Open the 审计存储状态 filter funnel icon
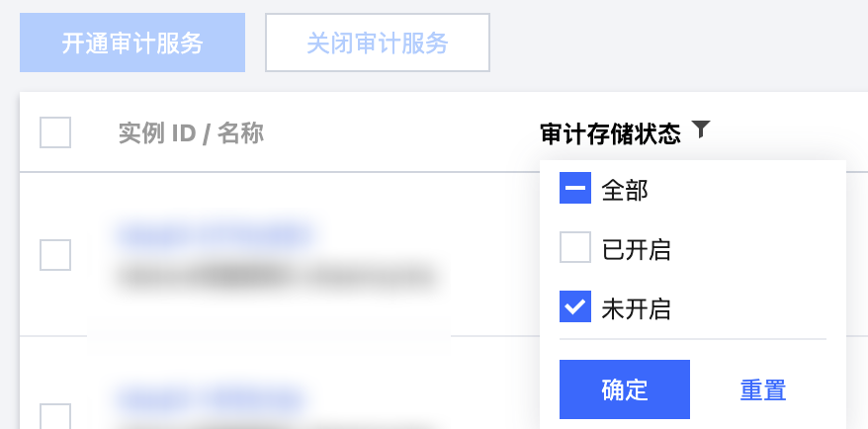868x429 pixels. pos(701,129)
